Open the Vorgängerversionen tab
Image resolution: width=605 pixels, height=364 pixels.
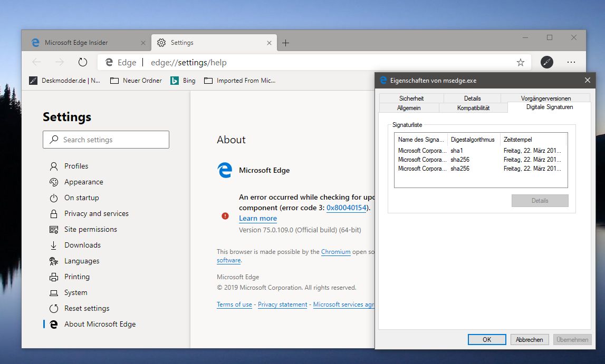[545, 98]
